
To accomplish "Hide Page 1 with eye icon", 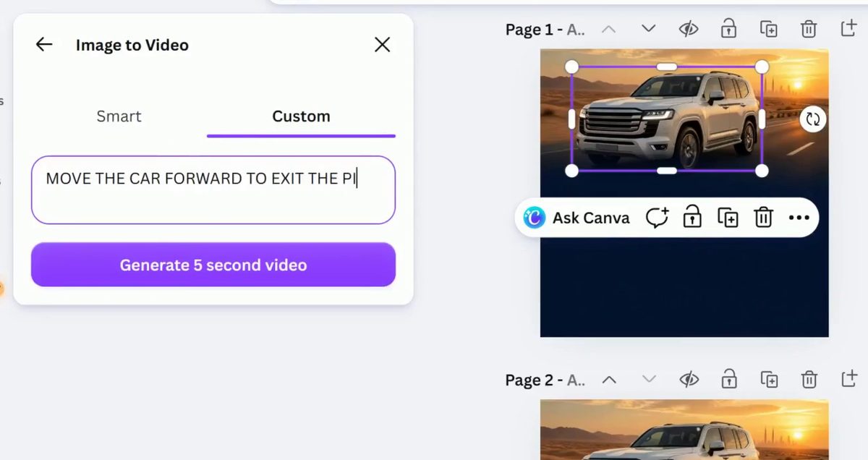I will 688,29.
